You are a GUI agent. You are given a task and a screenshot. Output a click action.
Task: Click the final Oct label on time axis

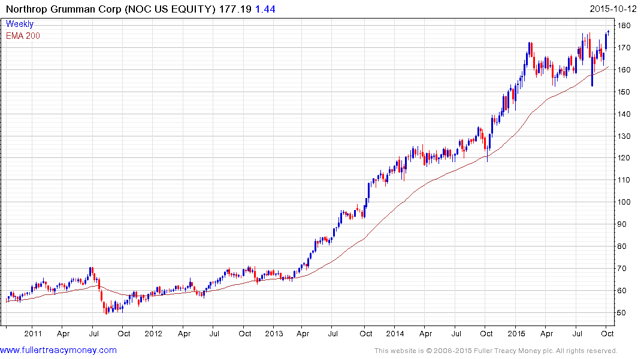[x=607, y=333]
